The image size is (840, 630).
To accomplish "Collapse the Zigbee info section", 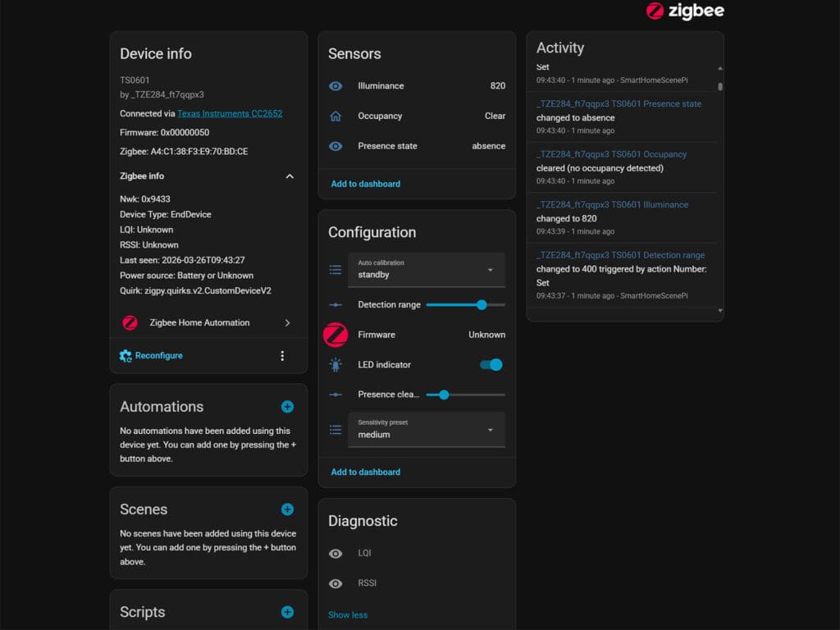I will pos(289,176).
